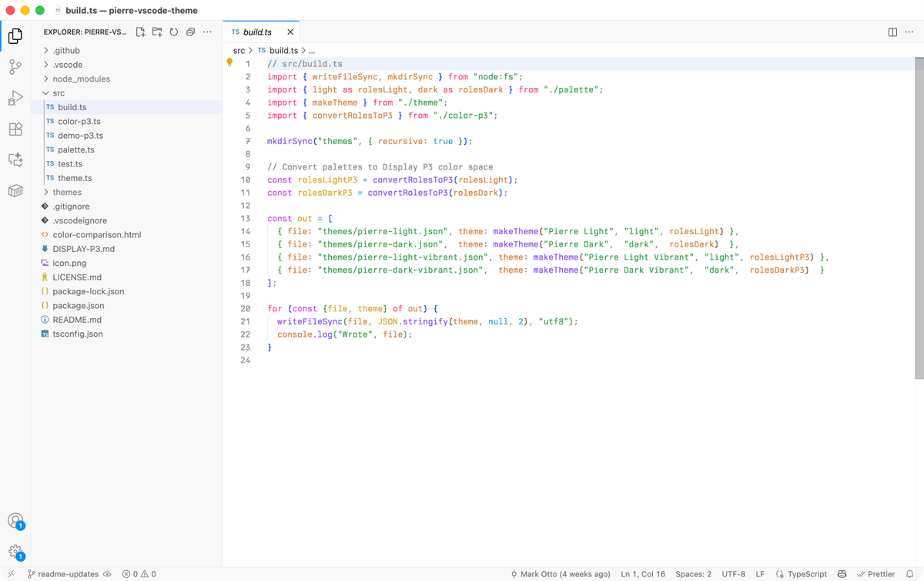The image size is (924, 581).
Task: Click line number 13 in the gutter
Action: 245,219
